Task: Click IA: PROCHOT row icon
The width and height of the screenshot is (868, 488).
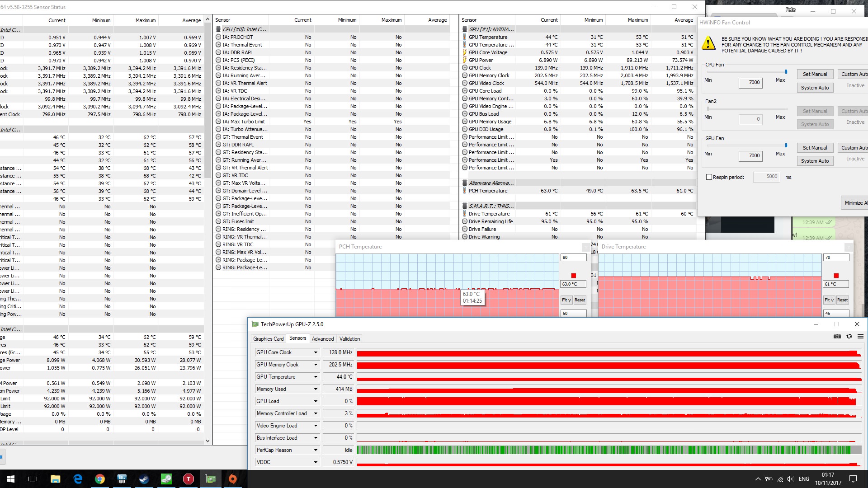Action: pos(218,37)
